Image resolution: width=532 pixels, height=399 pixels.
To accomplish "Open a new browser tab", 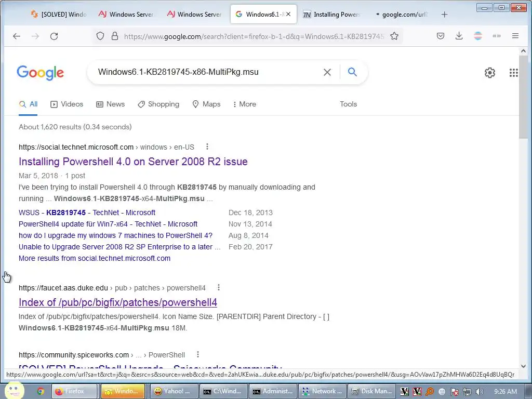I will point(445,15).
